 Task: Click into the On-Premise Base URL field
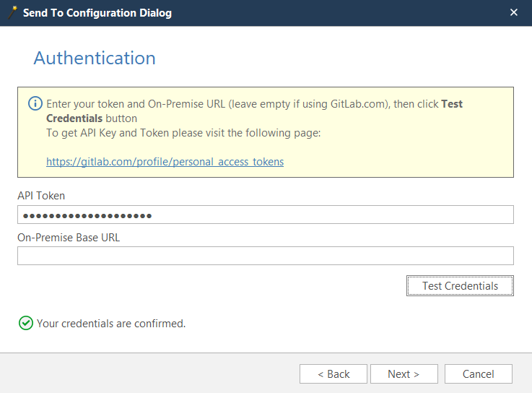coord(265,256)
